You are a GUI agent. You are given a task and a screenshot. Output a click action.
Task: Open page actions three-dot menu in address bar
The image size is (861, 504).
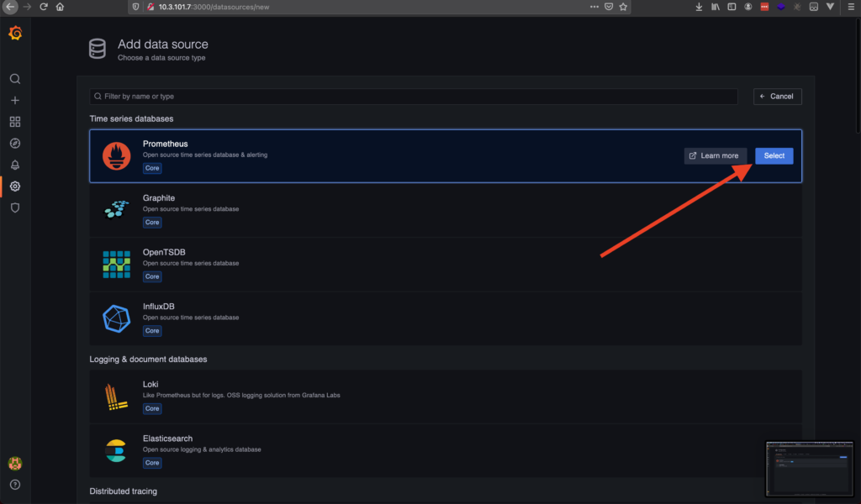point(594,7)
